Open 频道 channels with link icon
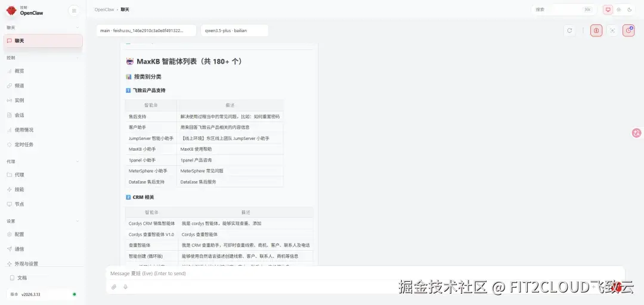 (x=43, y=85)
